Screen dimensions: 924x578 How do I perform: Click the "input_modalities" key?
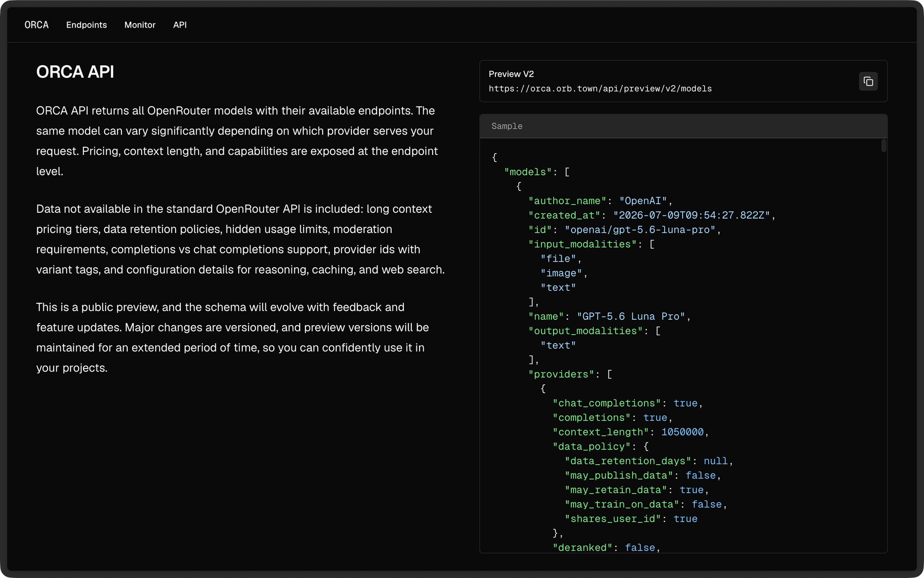click(582, 244)
